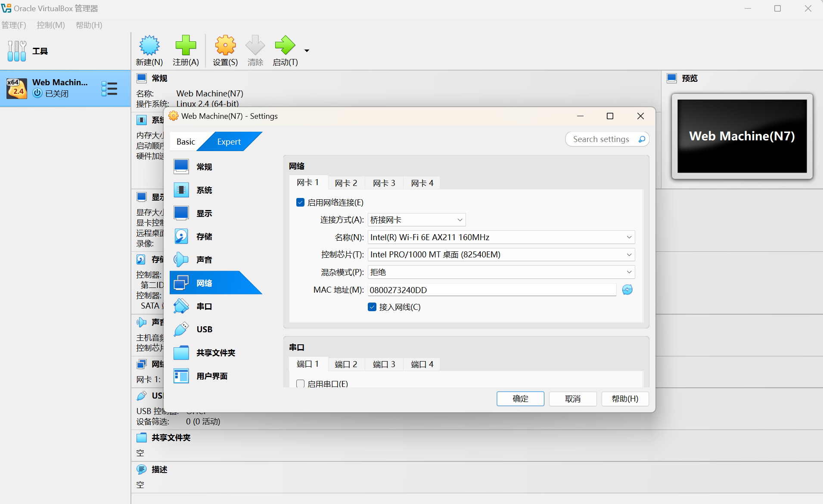The height and width of the screenshot is (504, 823).
Task: Select 共享文件夹 shared folders category
Action: [215, 352]
